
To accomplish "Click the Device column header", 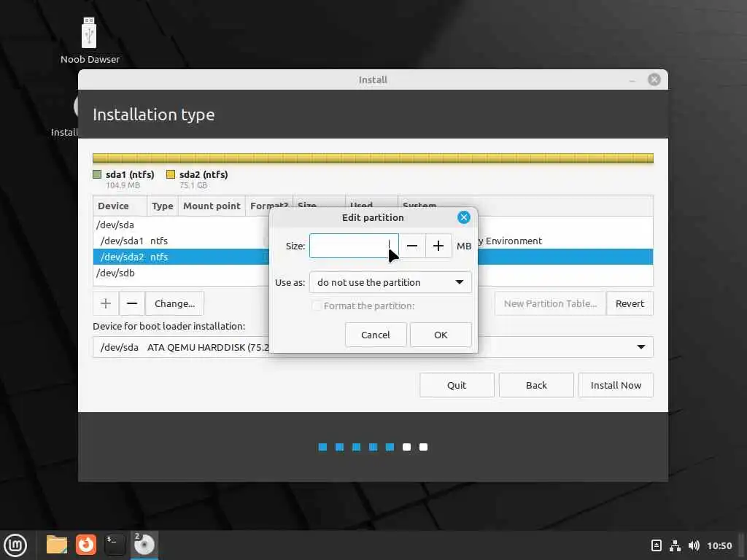I will pyautogui.click(x=120, y=206).
